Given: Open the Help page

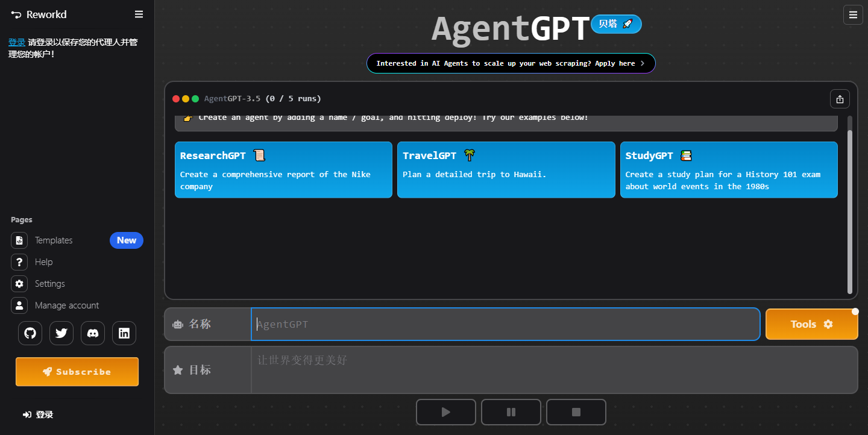Looking at the screenshot, I should (77, 262).
